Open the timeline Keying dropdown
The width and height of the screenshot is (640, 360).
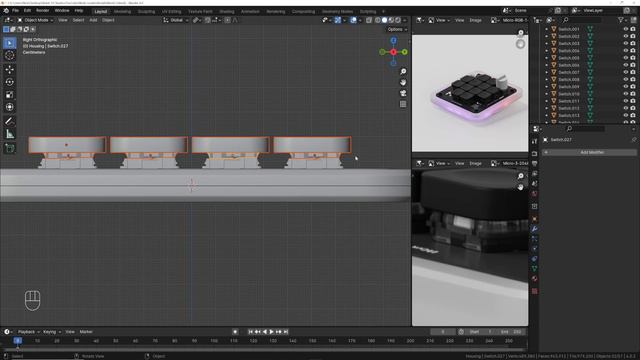52,332
